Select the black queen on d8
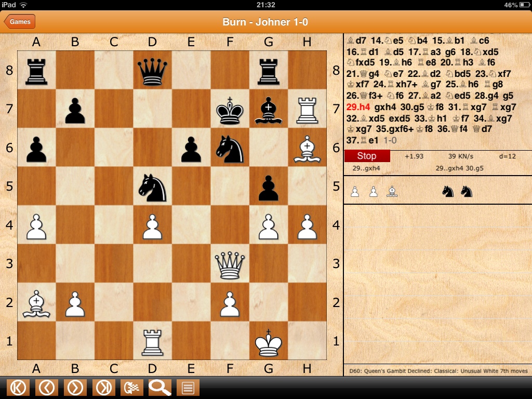Screen dimensions: 532x399 click(x=152, y=70)
